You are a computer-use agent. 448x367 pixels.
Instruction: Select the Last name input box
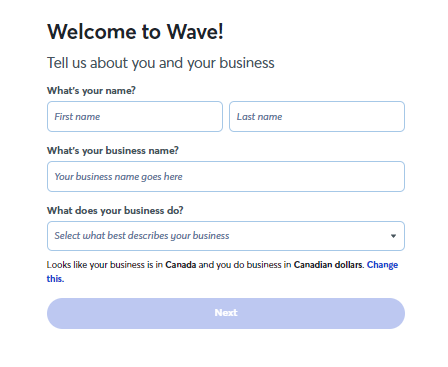coord(317,117)
